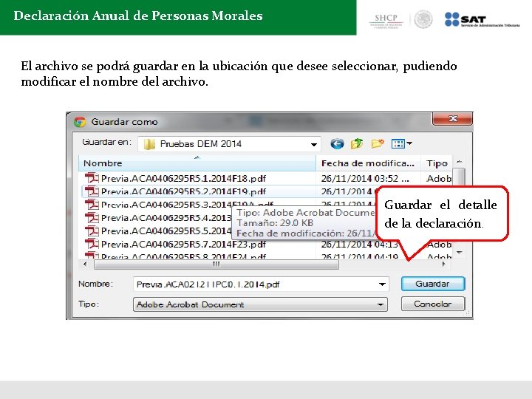This screenshot has height=399, width=532.
Task: Click the Nombre filename input field
Action: 261,284
